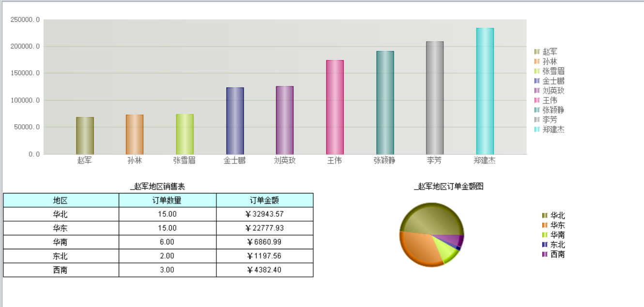Click the yellow-green 华南 pie slice

[x=445, y=250]
